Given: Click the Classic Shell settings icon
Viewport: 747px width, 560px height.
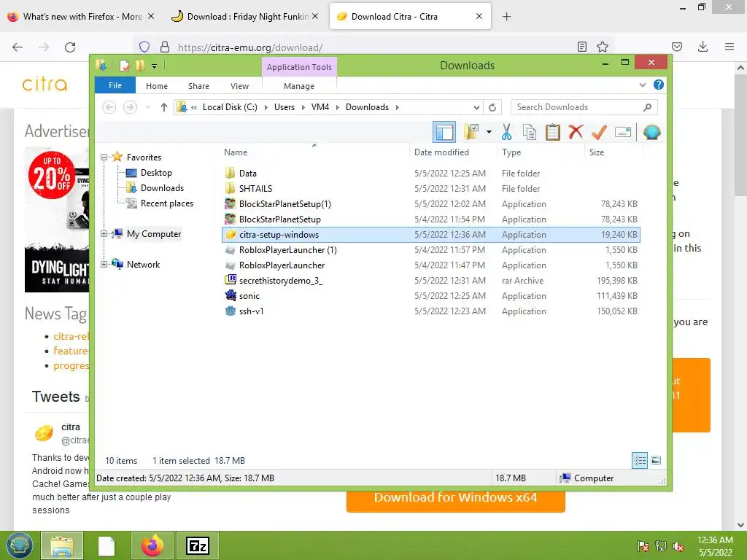Looking at the screenshot, I should click(x=651, y=132).
